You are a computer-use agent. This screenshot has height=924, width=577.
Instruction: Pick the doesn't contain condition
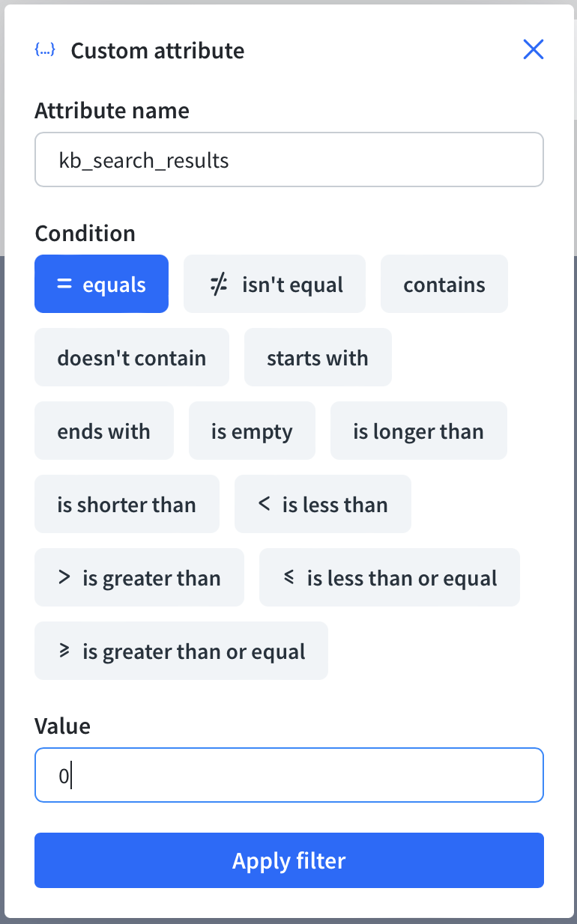point(132,357)
